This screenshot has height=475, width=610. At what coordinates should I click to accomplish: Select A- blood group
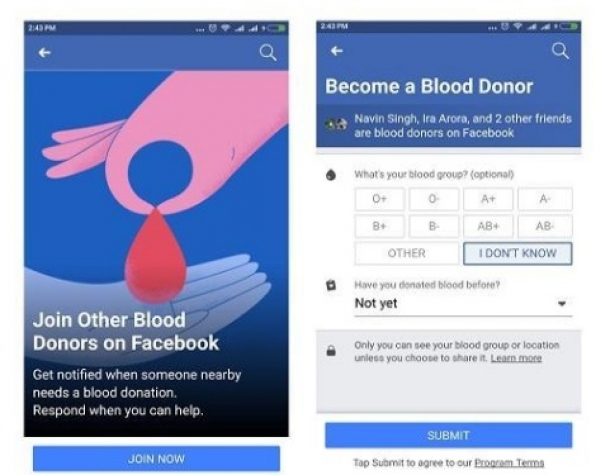pyautogui.click(x=545, y=199)
